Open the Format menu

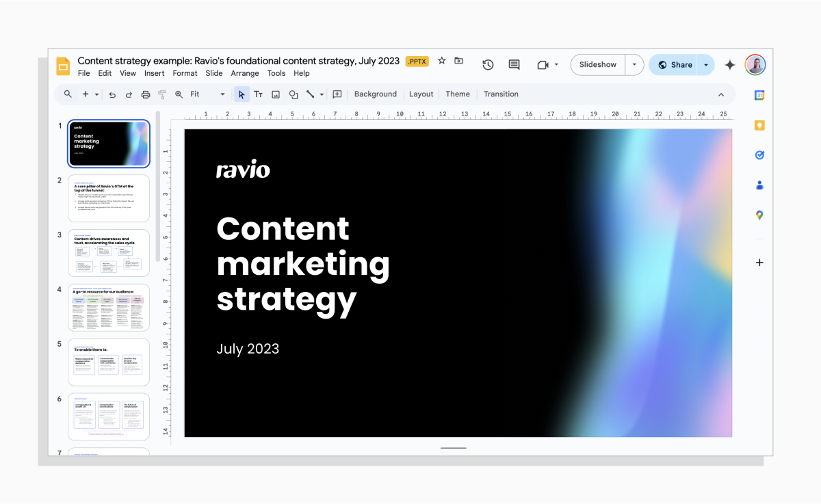tap(185, 73)
